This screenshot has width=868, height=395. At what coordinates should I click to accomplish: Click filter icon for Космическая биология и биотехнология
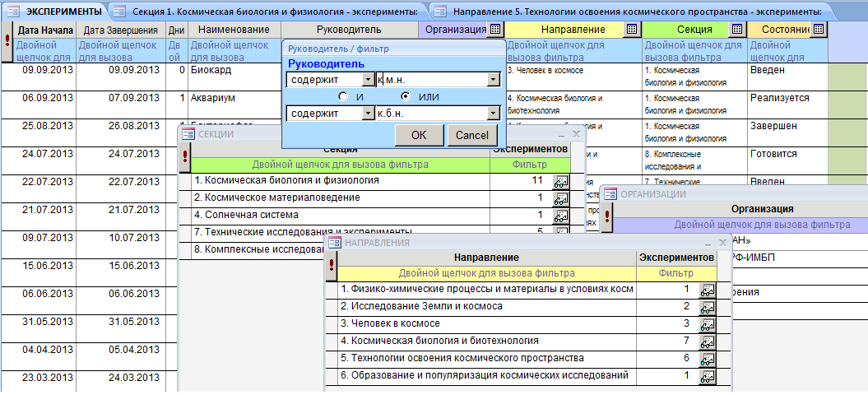click(707, 342)
